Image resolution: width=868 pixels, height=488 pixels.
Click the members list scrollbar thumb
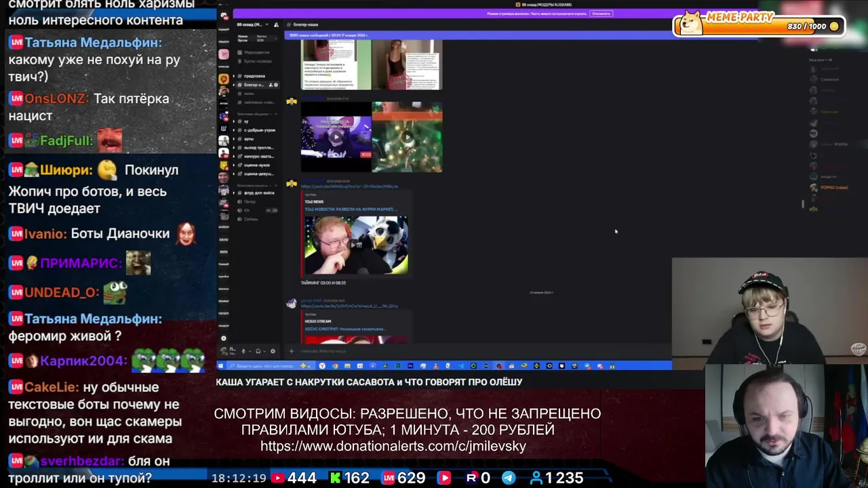(x=803, y=204)
